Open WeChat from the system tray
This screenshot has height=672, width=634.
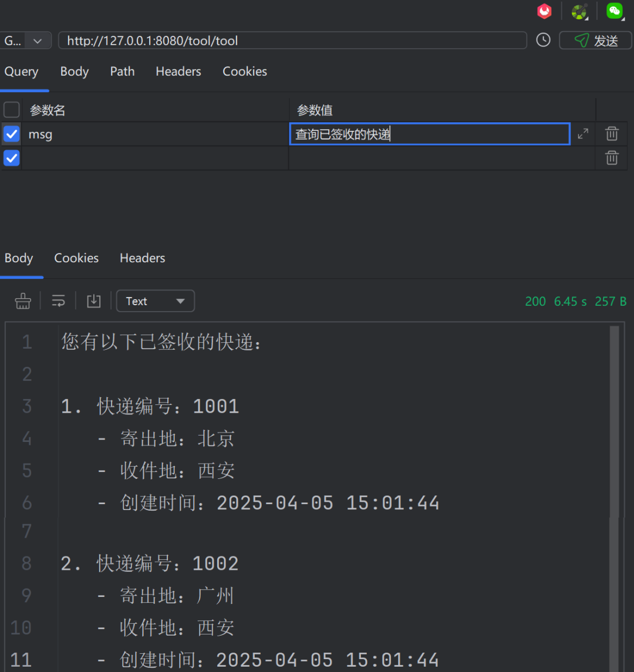coord(615,11)
